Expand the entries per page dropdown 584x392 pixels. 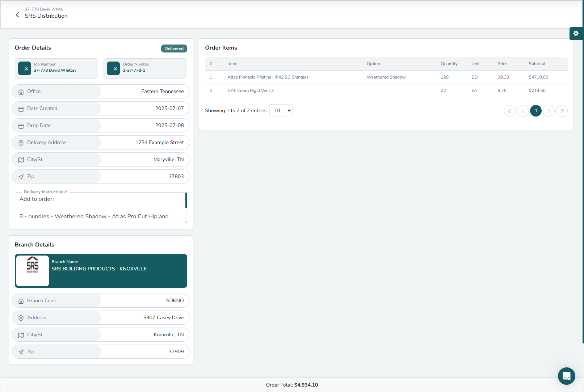(x=281, y=111)
